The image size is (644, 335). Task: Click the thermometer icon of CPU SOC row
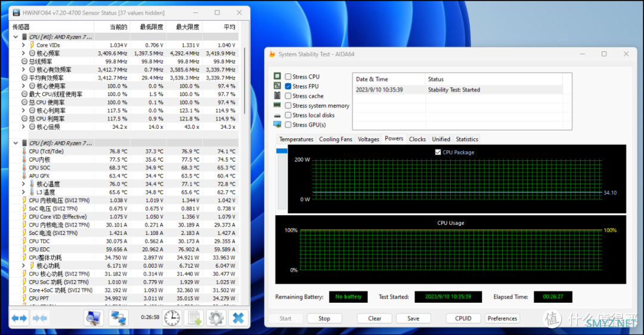pyautogui.click(x=24, y=167)
